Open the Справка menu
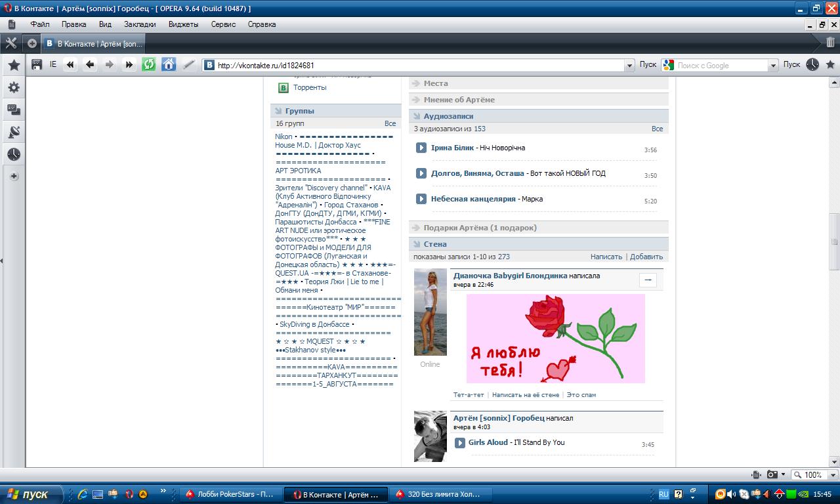The image size is (840, 504). pos(262,24)
